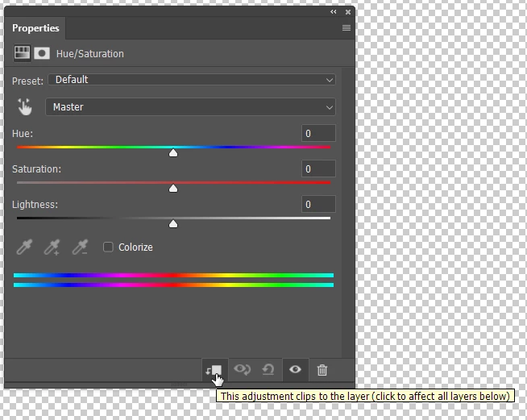Click the Lightness value input field

(x=318, y=204)
